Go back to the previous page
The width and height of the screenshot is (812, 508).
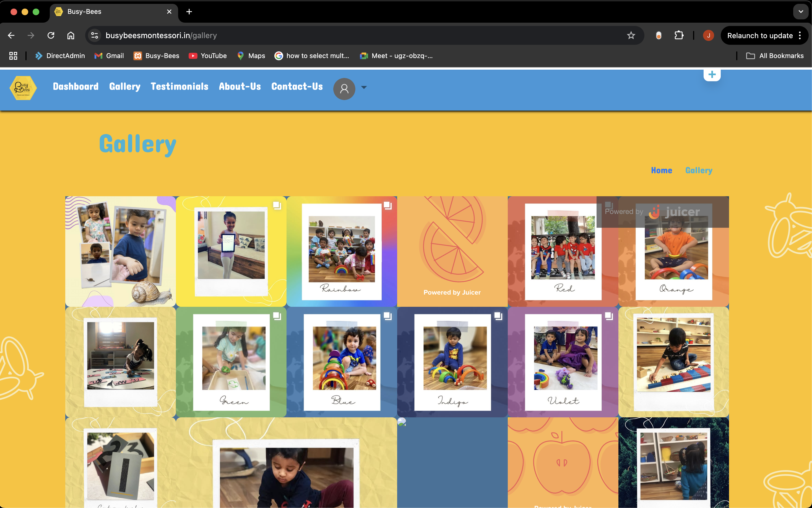coord(11,35)
